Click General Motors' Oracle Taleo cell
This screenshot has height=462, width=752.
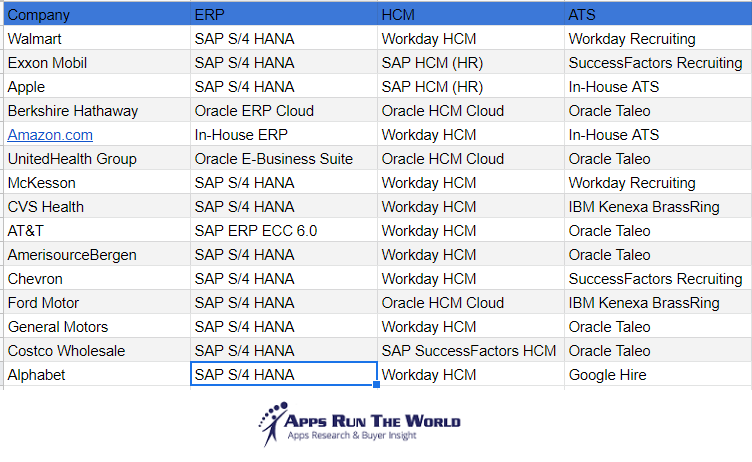tap(658, 326)
